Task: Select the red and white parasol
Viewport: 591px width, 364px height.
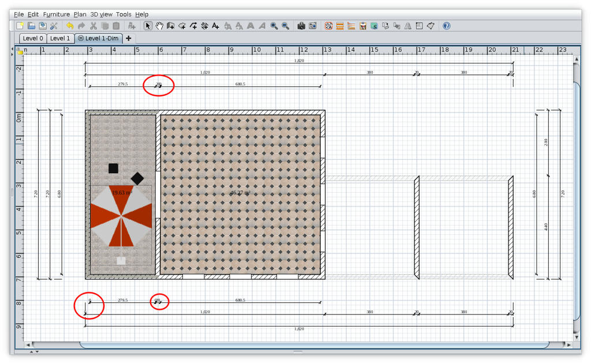Action: click(121, 216)
